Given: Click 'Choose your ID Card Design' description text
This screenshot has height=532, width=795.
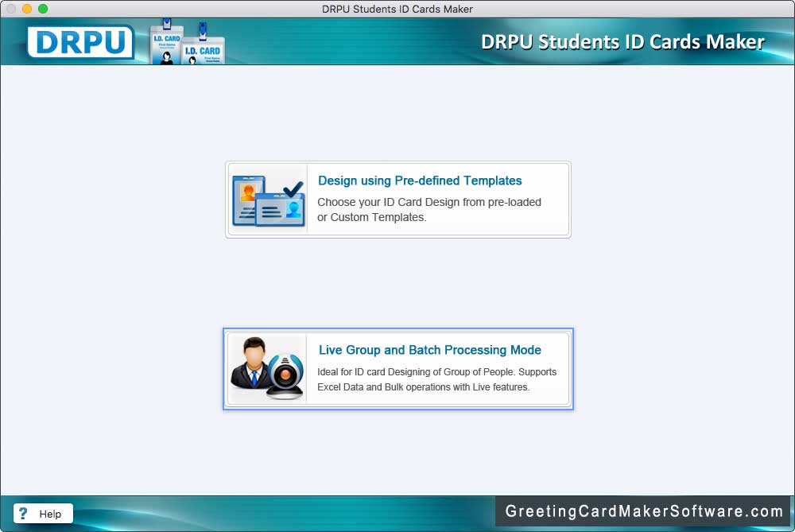Looking at the screenshot, I should click(429, 209).
